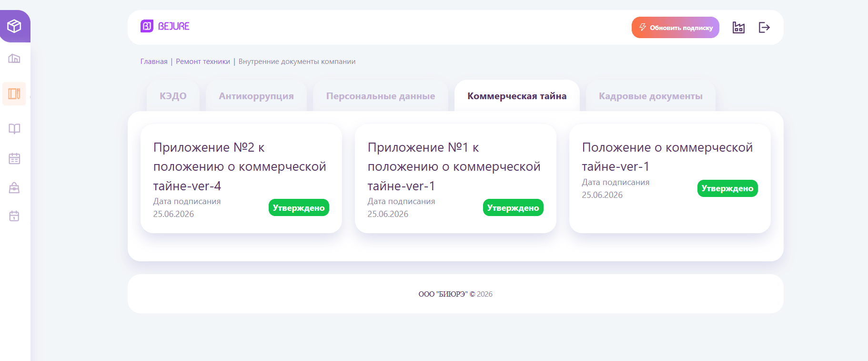868x361 pixels.
Task: Click Обновить подписку button
Action: (676, 28)
